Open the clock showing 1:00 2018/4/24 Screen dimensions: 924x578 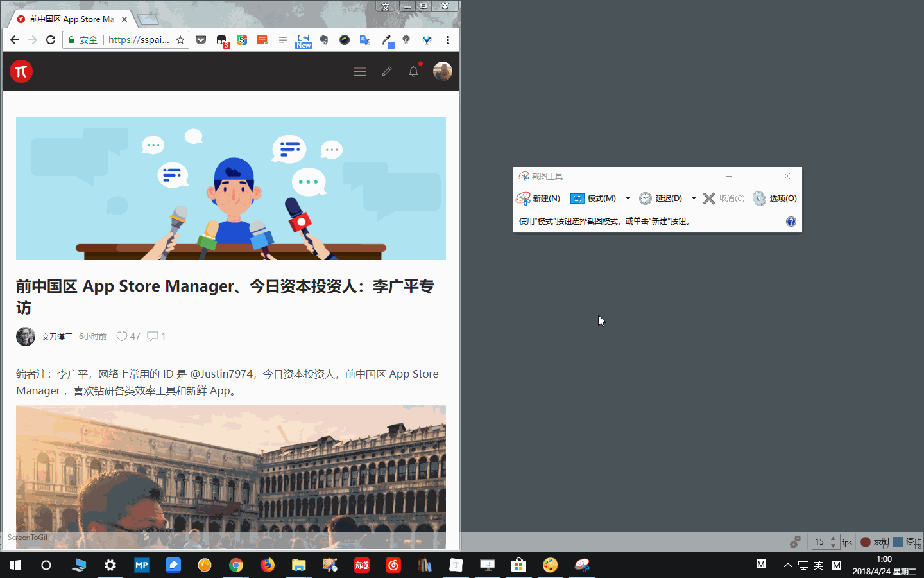pos(884,565)
